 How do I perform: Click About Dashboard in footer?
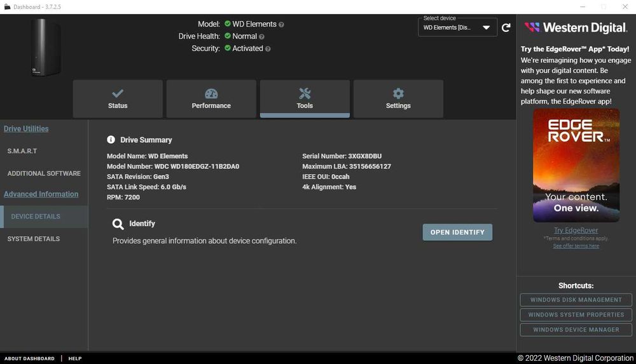click(29, 359)
